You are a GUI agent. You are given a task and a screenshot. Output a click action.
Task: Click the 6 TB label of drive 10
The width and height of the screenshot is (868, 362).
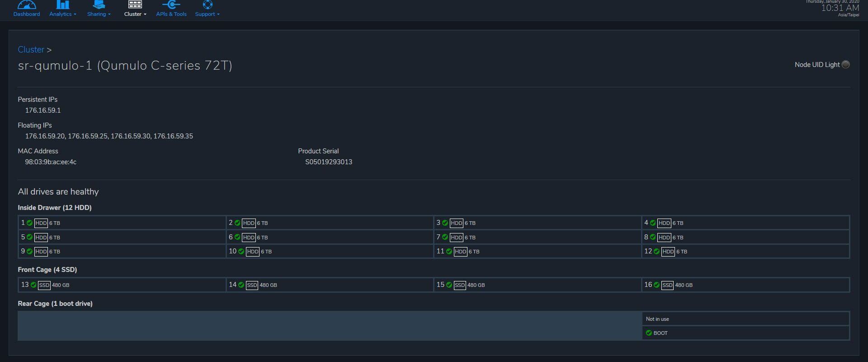[x=266, y=252]
